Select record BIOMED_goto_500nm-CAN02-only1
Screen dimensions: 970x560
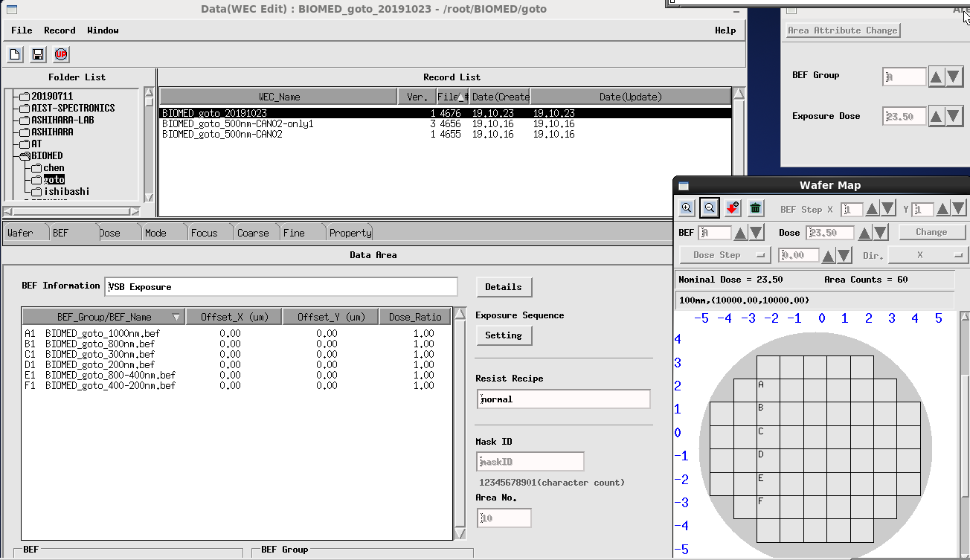click(445, 124)
